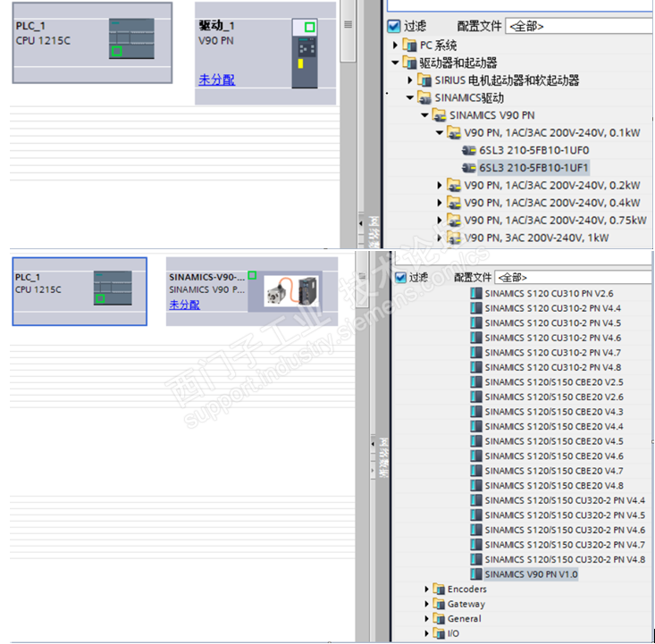Screen dimensions: 655x644
Task: Select 6SL3 210-5FB10-1UF0 order number
Action: 533,150
